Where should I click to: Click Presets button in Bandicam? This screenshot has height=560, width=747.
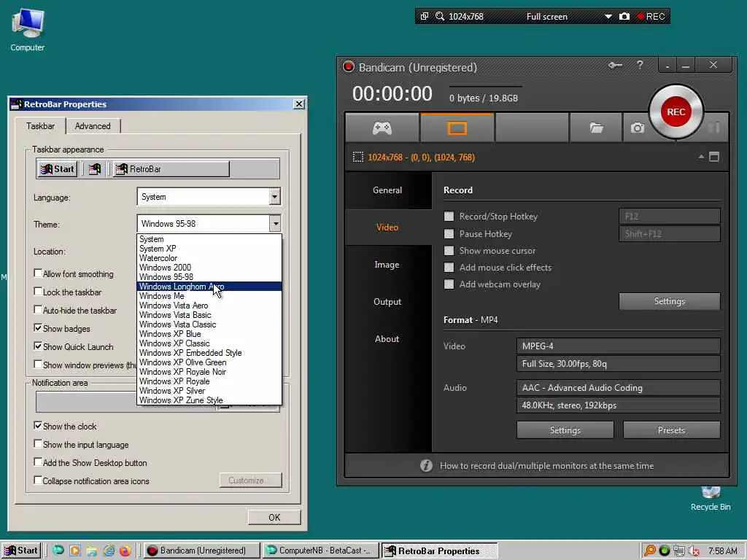671,430
